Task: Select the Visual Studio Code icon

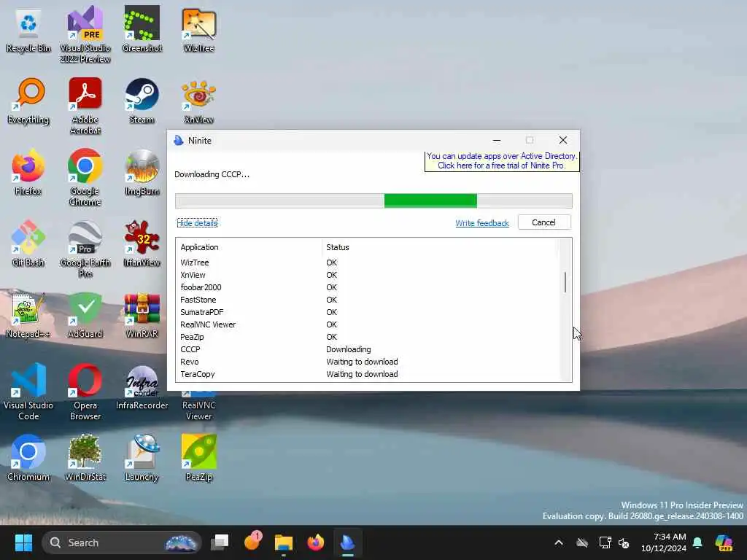Action: pos(28,392)
